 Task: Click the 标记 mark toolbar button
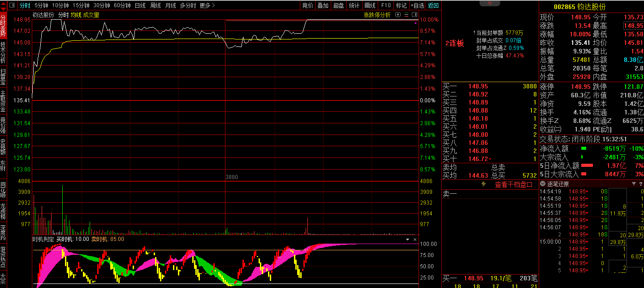point(401,5)
